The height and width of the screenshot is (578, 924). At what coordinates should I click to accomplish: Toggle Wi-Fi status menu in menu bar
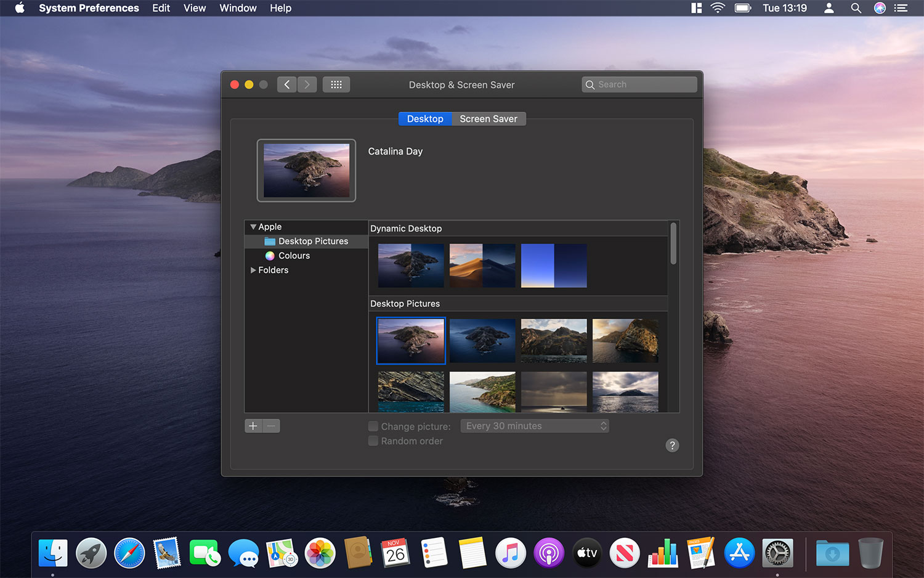(718, 8)
